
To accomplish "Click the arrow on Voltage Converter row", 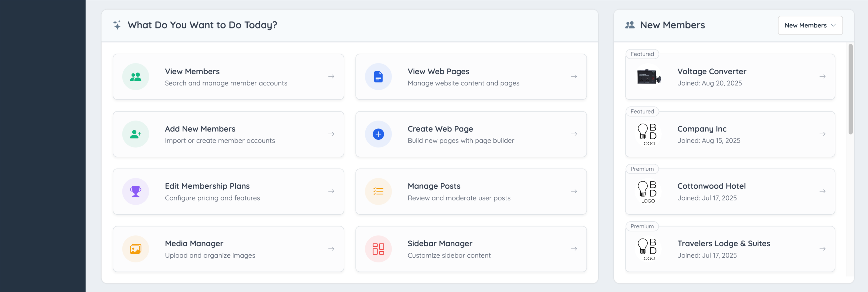I will tap(822, 77).
